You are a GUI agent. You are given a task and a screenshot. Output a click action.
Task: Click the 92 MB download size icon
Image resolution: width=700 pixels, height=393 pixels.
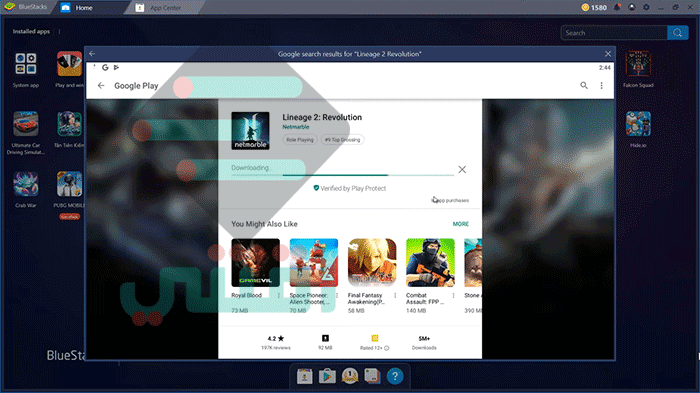click(x=325, y=338)
